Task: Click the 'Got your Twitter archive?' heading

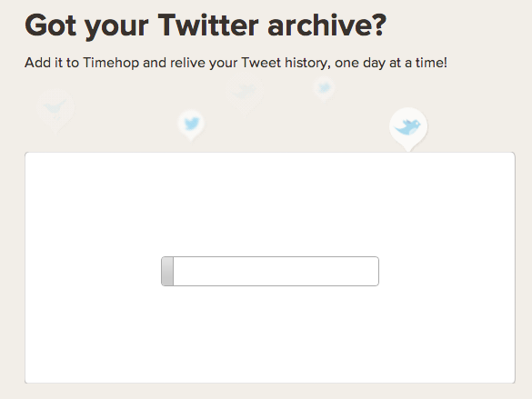Action: point(206,26)
